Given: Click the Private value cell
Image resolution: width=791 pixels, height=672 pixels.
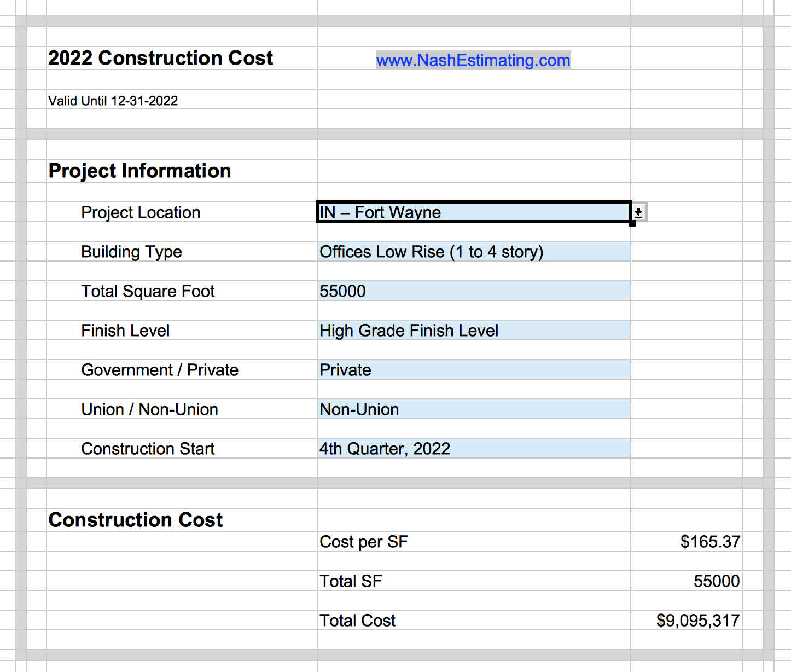Looking at the screenshot, I should [474, 370].
